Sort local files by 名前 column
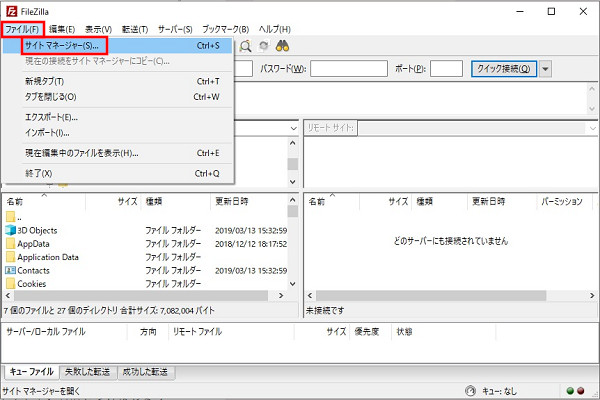Viewport: 600px width, 400px height. [44, 201]
